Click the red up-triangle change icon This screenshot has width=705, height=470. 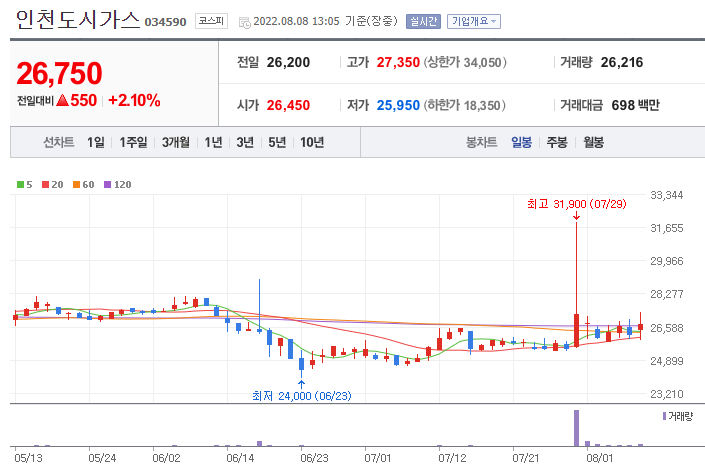(x=62, y=100)
